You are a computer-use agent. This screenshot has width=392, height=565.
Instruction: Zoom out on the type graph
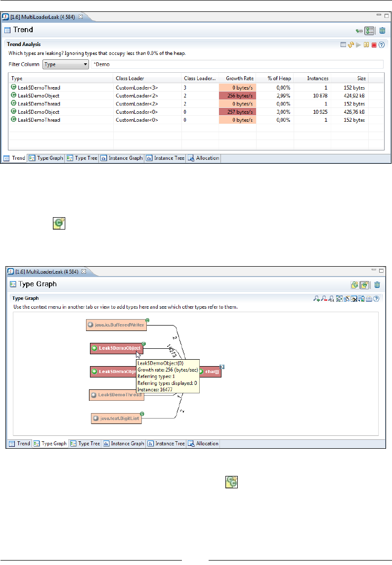[324, 299]
